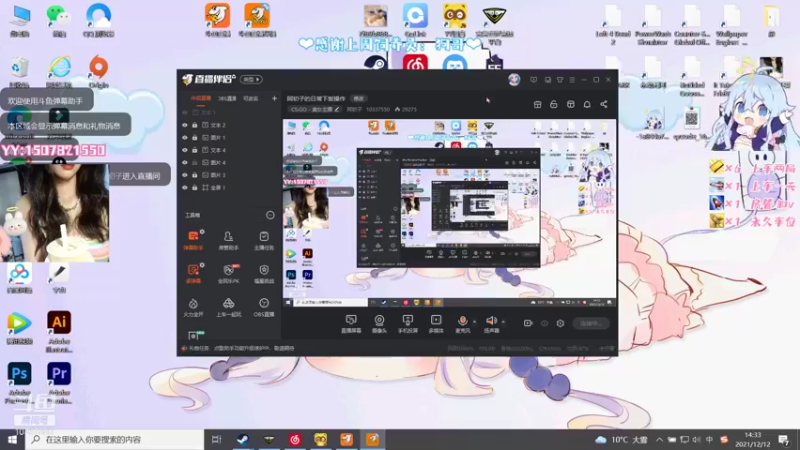The image size is (800, 450).
Task: Open the Windows Start menu
Action: pyautogui.click(x=12, y=439)
